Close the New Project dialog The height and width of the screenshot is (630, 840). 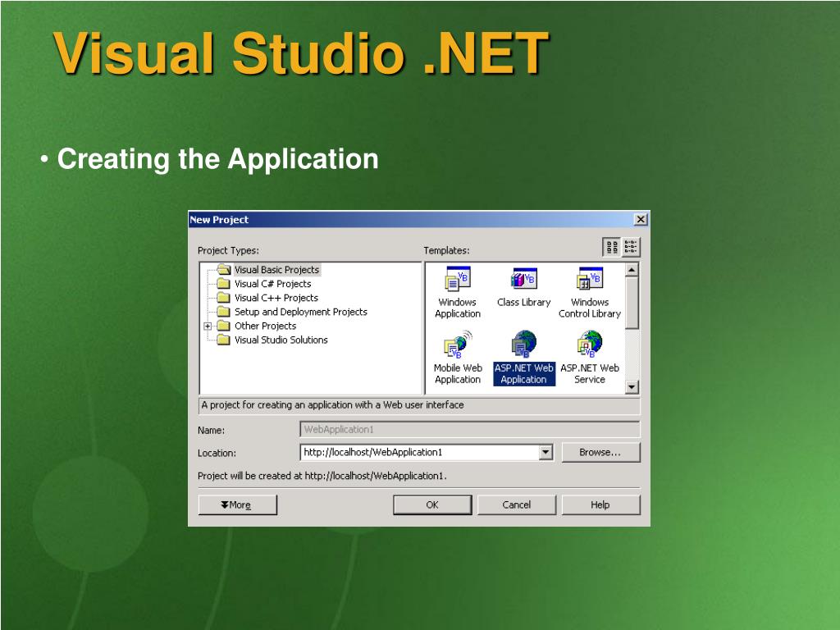(640, 219)
